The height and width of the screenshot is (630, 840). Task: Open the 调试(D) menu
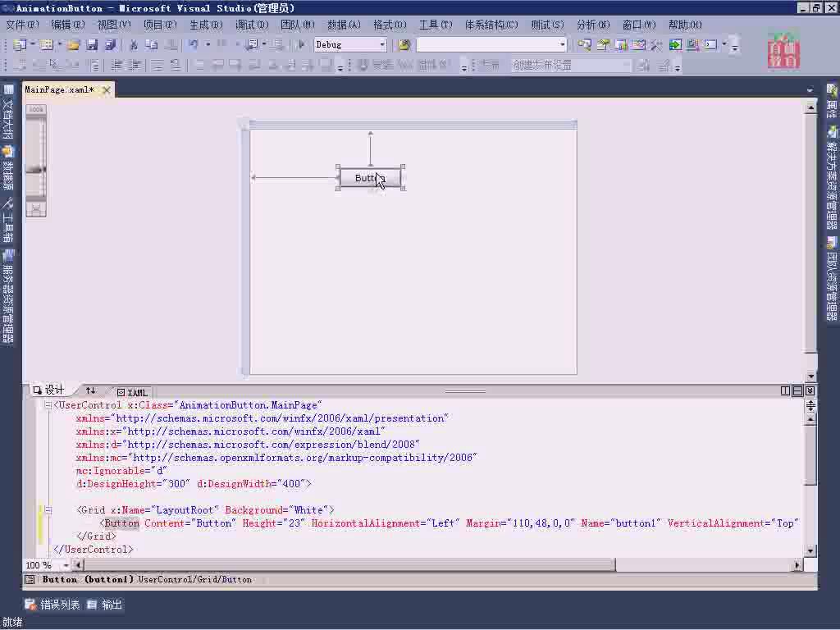(252, 25)
